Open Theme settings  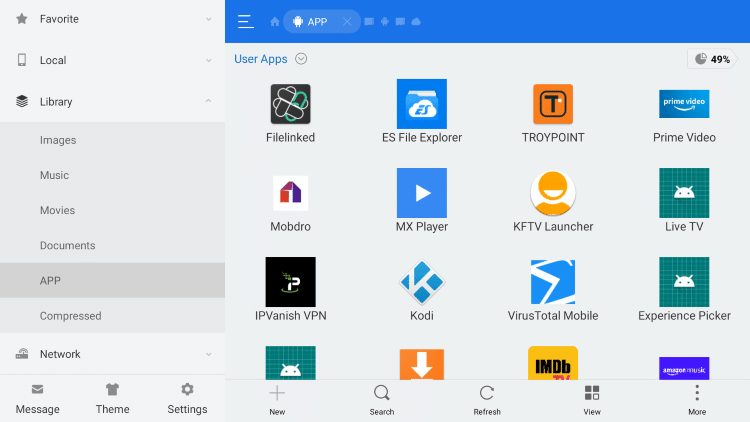(112, 399)
